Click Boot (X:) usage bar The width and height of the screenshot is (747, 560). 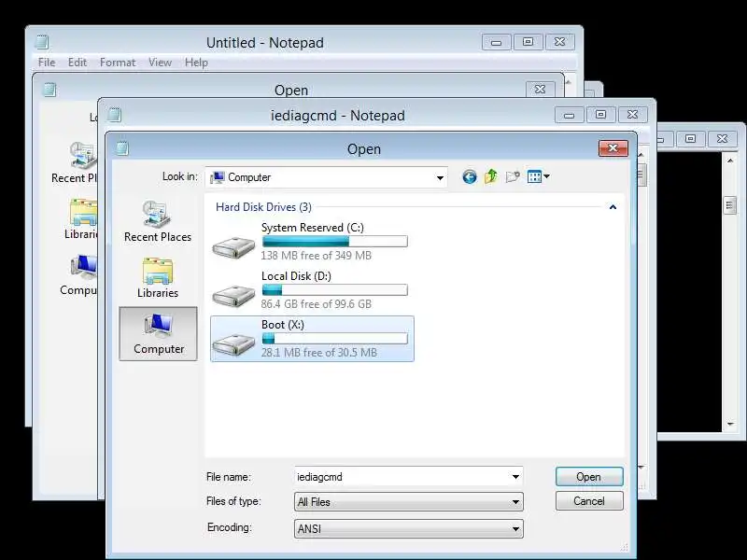(x=335, y=339)
